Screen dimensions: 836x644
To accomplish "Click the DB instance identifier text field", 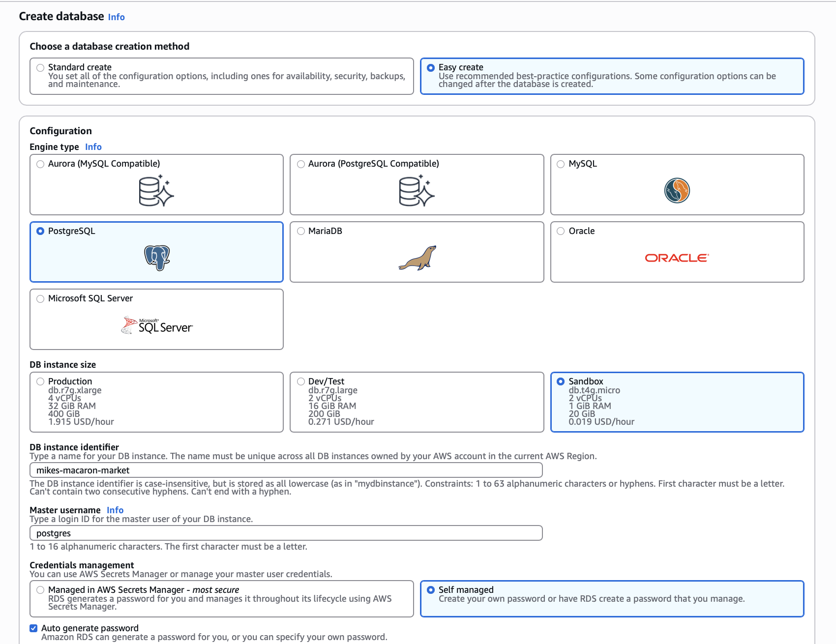I will pos(286,470).
